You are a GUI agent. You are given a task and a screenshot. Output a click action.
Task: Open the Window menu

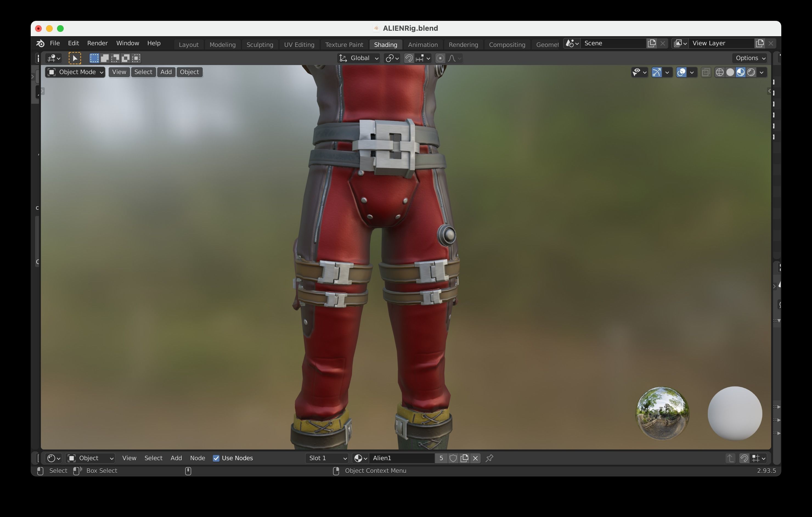click(128, 43)
